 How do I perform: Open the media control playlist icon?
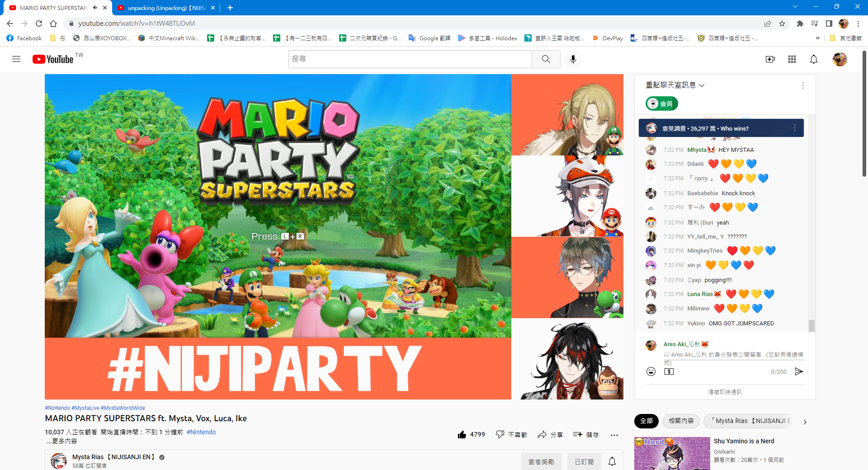(x=814, y=23)
